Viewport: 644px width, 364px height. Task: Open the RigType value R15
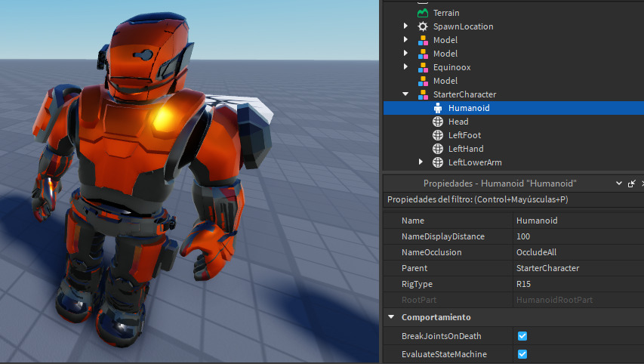[578, 284]
